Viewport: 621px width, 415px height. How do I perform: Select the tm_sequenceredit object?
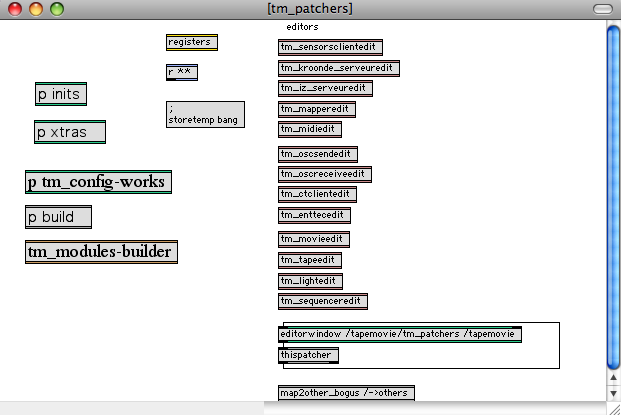(x=322, y=301)
